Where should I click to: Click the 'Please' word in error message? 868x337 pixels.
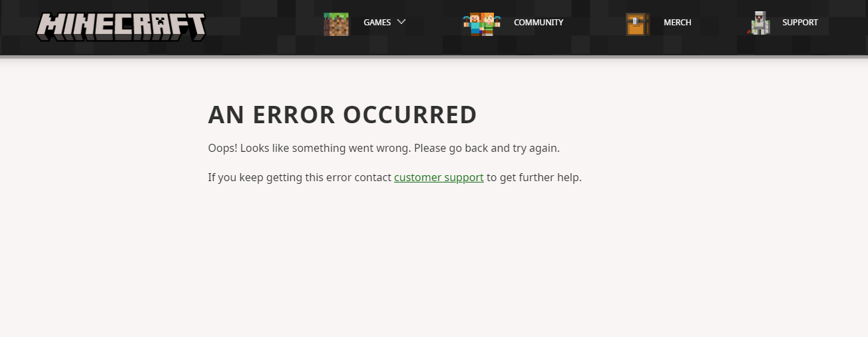click(430, 148)
